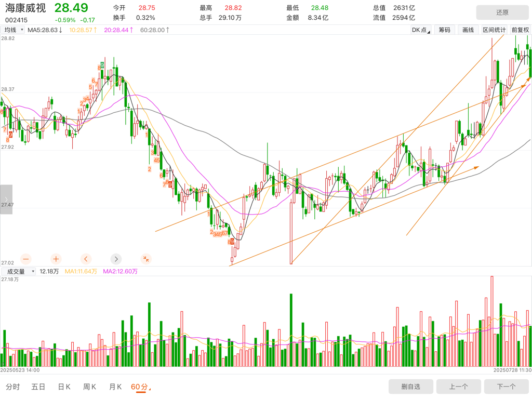
Task: Switch to the 日K tab
Action: [64, 387]
